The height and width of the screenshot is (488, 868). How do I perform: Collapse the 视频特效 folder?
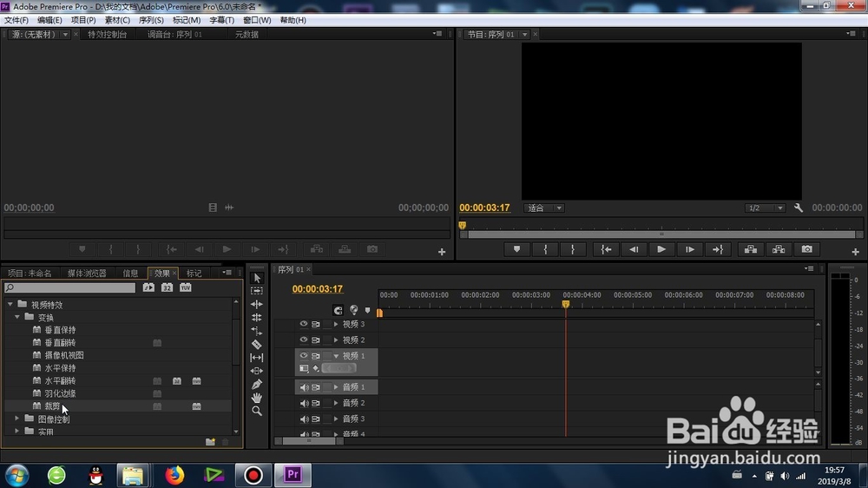(10, 304)
